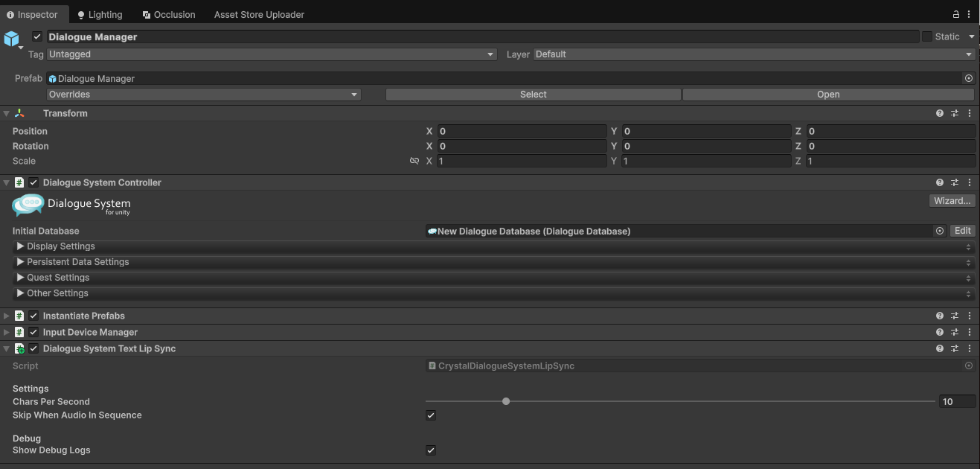Uncheck Show Debug Logs
980x469 pixels.
pyautogui.click(x=431, y=450)
